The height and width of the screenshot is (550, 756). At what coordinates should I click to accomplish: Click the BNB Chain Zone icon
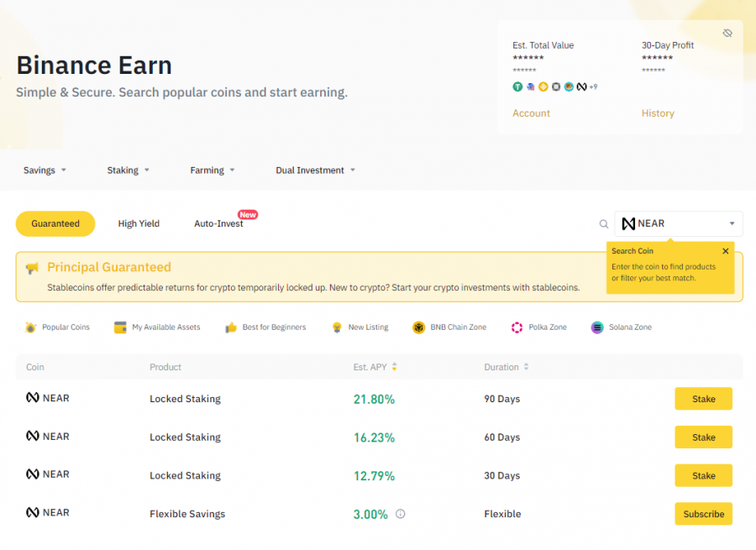point(418,327)
